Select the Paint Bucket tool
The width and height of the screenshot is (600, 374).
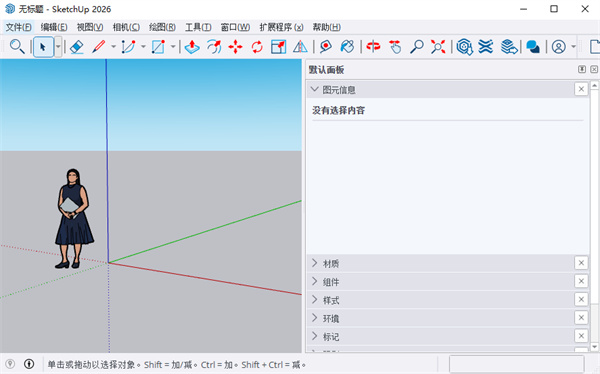pos(347,47)
